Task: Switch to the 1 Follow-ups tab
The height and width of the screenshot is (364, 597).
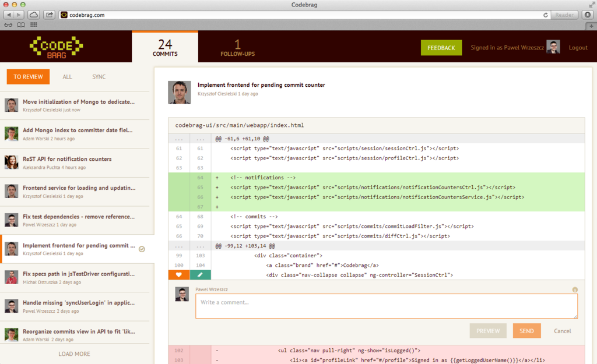Action: coord(238,48)
